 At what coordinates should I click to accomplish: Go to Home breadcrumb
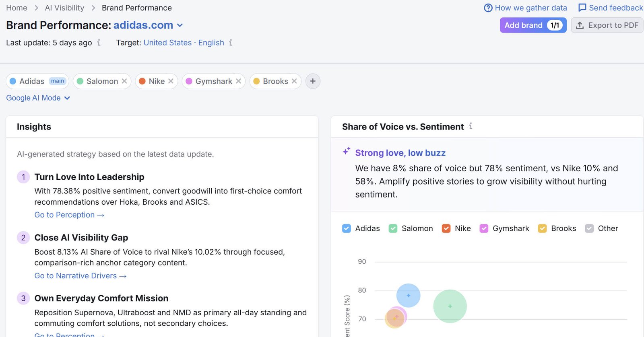17,8
